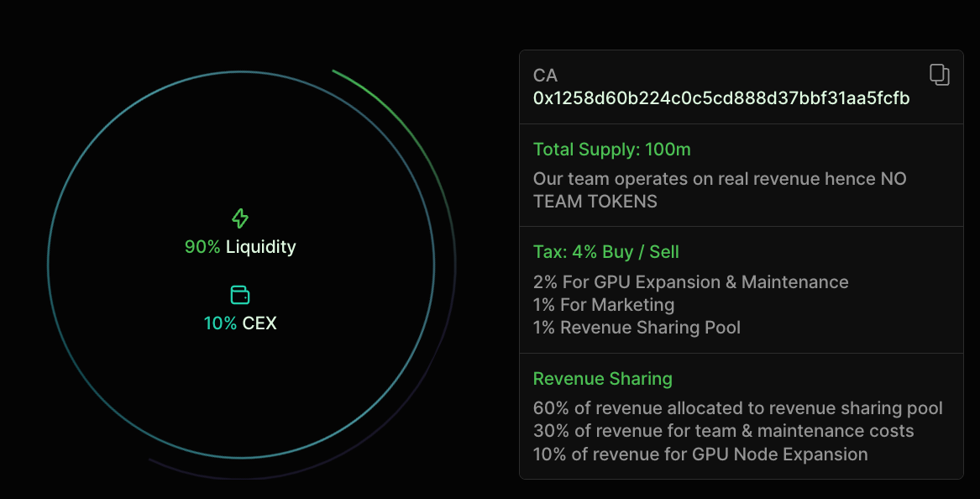This screenshot has height=499, width=980.
Task: Click 60% of revenue allocated to sharing pool
Action: pyautogui.click(x=737, y=408)
